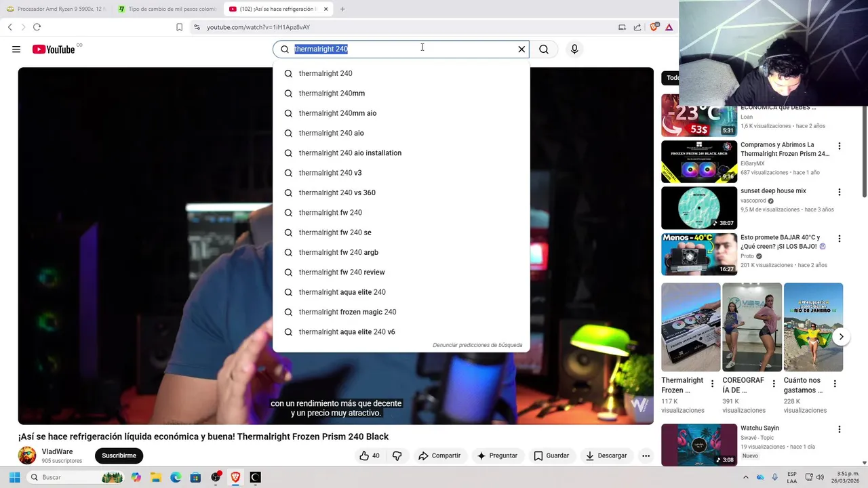Select suggestion 'thermalright fw 240 argb'
Screen dimensions: 868x488
(x=401, y=252)
